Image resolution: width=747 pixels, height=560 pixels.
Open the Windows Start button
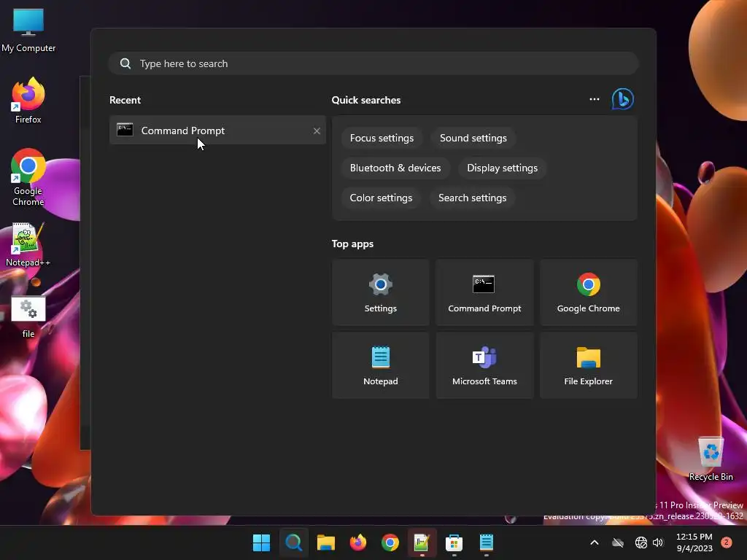point(261,542)
